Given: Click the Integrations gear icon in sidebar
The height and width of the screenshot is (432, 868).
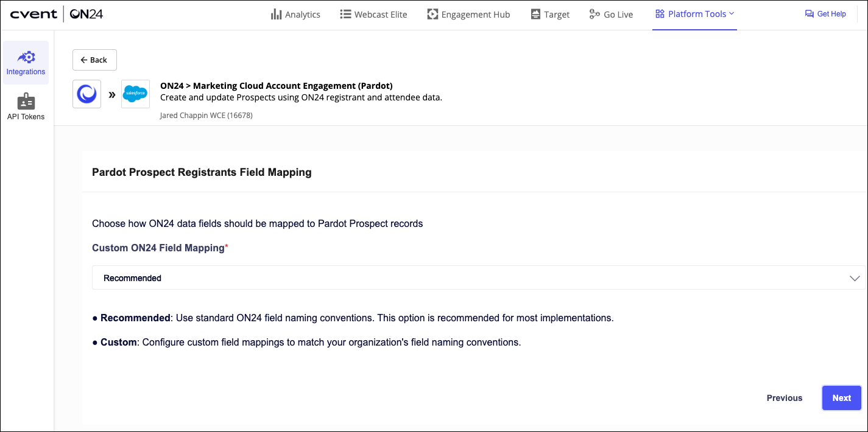Looking at the screenshot, I should pos(26,57).
